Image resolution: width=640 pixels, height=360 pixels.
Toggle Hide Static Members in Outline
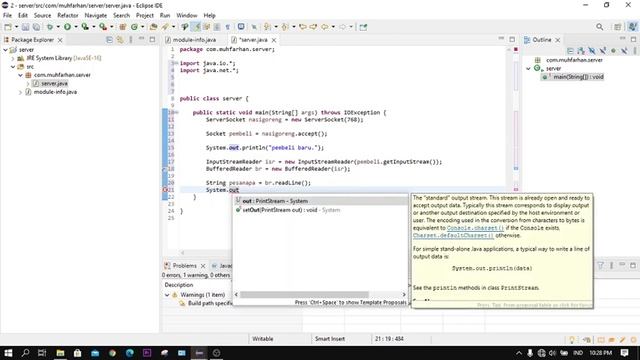pos(602,51)
